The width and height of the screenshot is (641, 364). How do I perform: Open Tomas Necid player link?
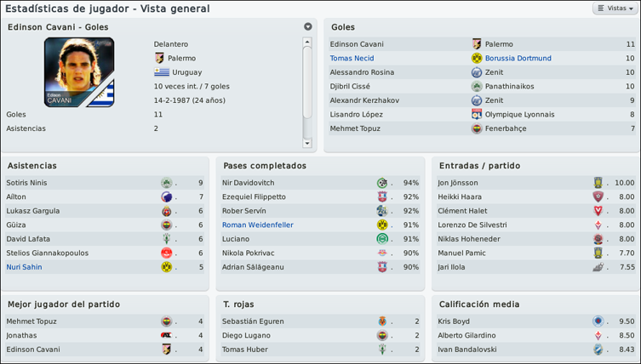[352, 58]
